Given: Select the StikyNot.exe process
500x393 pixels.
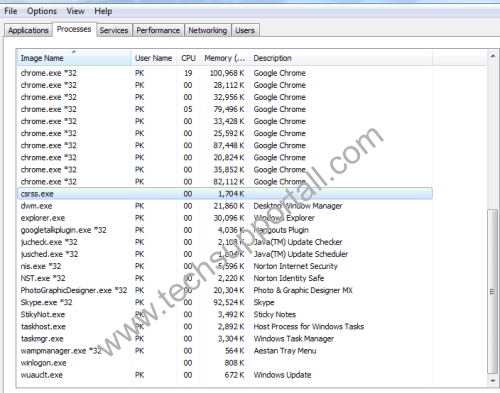Looking at the screenshot, I should (x=225, y=314).
